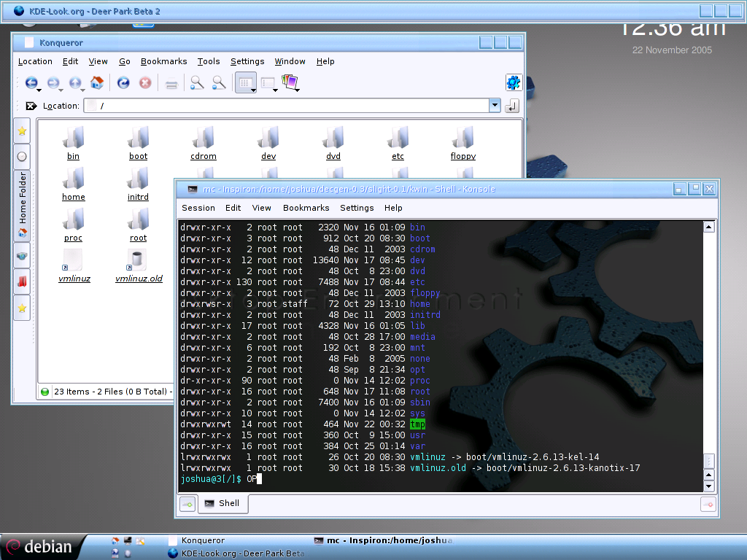The width and height of the screenshot is (747, 560).
Task: Expand the List View mode dropdown arrow
Action: (275, 90)
